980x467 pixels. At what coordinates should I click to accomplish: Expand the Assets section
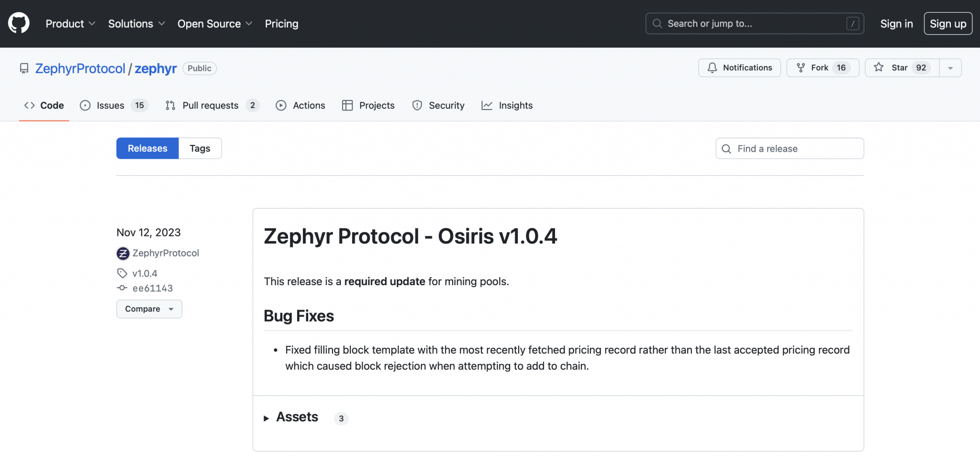pos(297,417)
